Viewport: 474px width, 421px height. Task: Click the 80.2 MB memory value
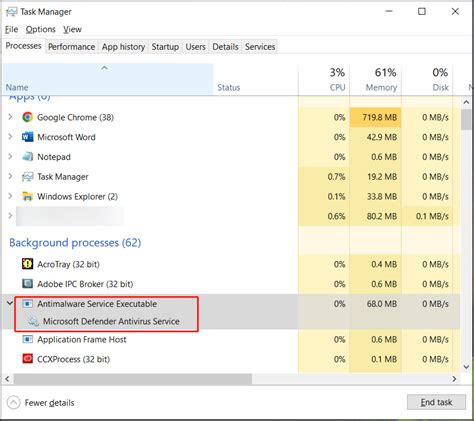pos(382,216)
